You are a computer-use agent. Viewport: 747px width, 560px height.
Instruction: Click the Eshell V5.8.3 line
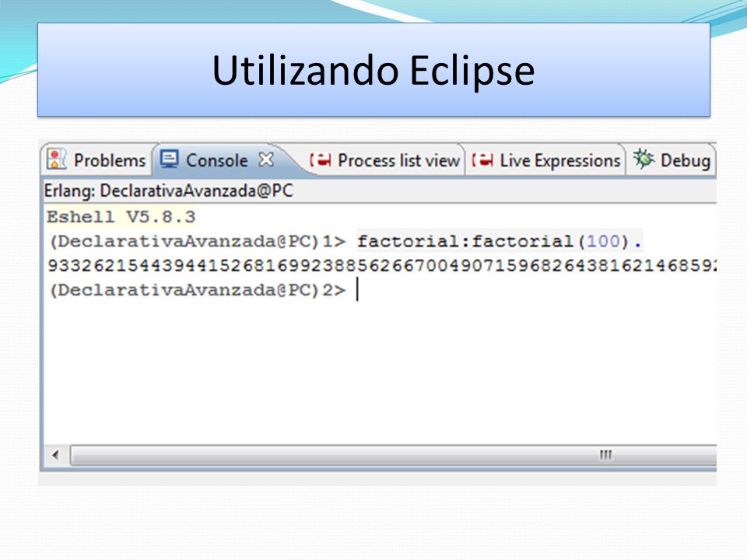[121, 217]
